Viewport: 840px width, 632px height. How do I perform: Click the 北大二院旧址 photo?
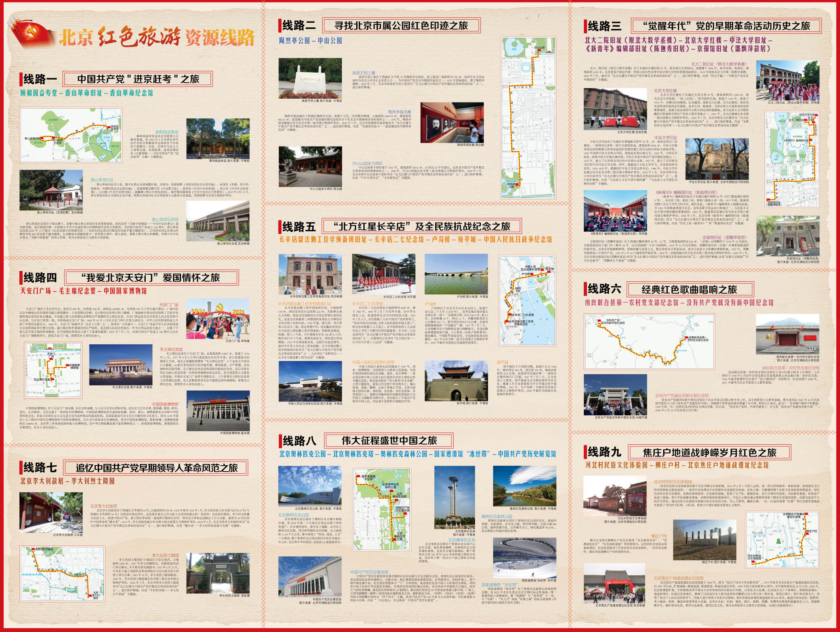point(787,81)
